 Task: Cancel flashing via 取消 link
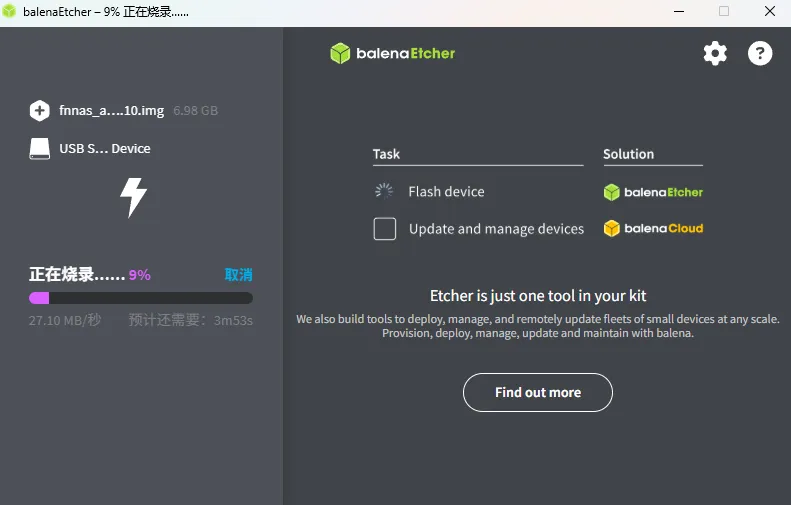point(238,274)
